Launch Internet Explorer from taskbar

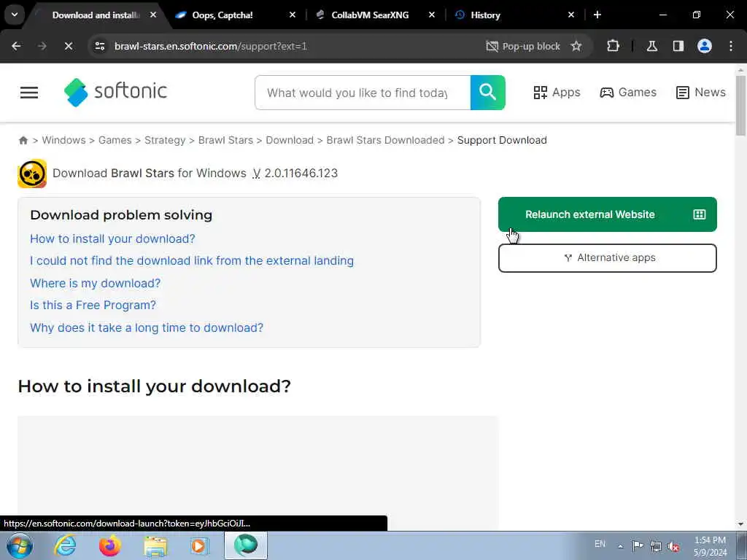click(65, 545)
